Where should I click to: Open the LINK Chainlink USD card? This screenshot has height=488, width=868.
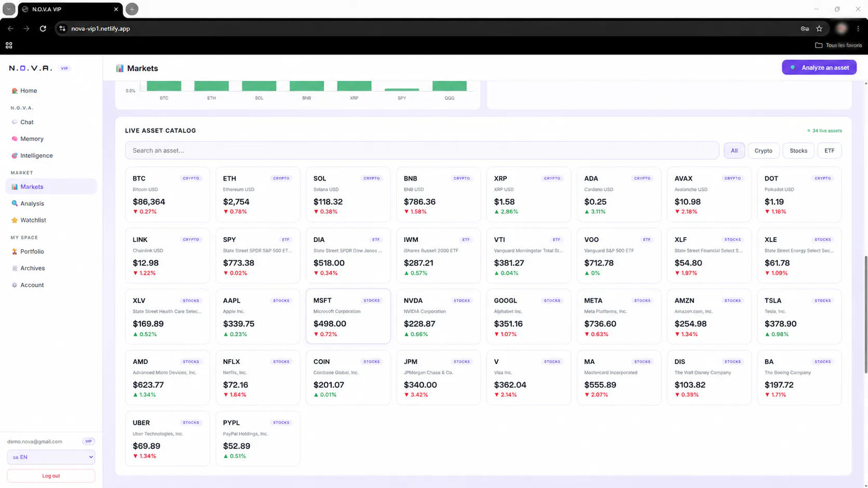tap(168, 255)
